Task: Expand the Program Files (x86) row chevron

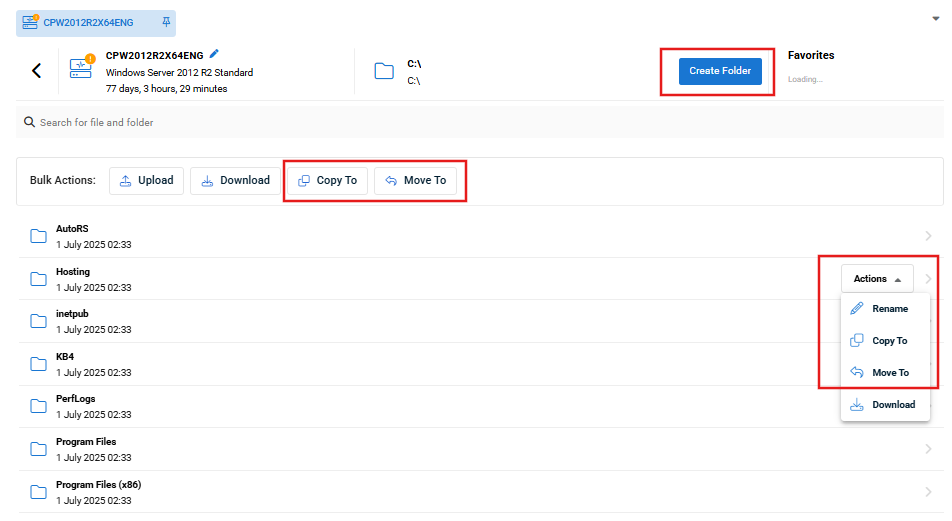Action: tap(928, 492)
